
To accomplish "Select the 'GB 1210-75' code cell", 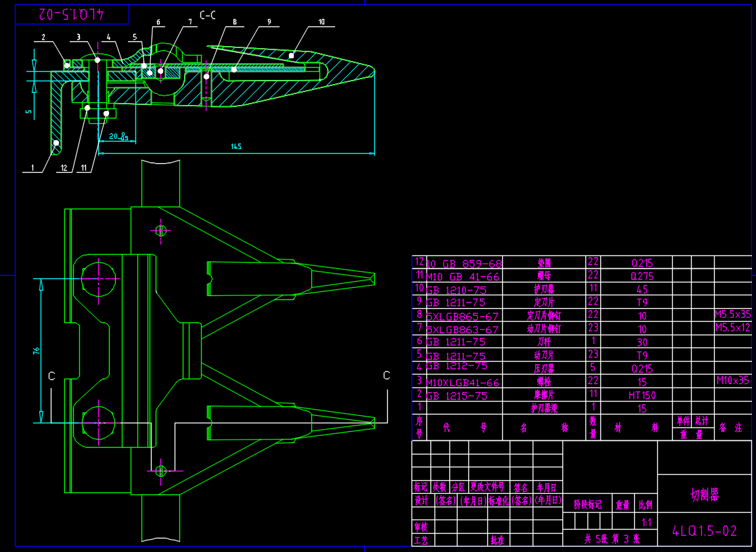I will (457, 290).
